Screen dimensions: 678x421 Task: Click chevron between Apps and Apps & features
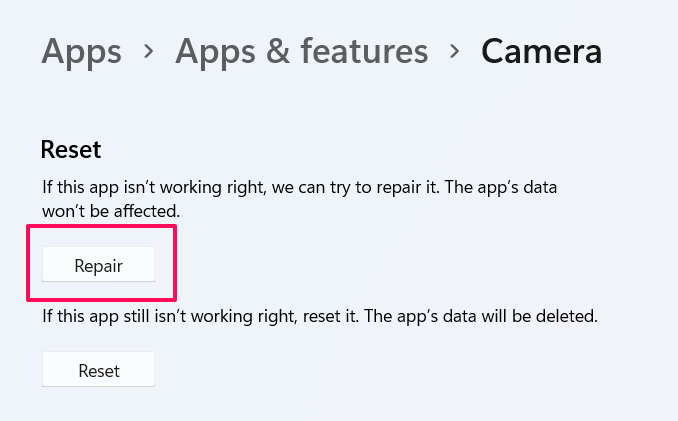pyautogui.click(x=149, y=50)
